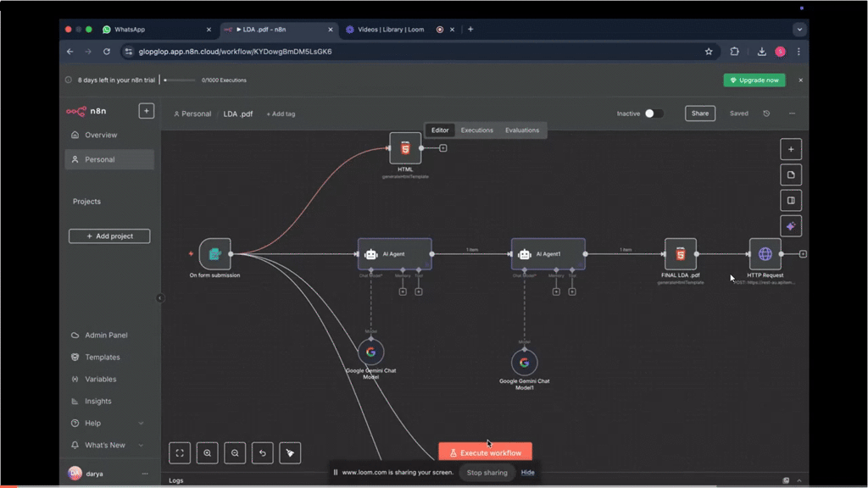
Task: Click Stop sharing in Loom bar
Action: (x=487, y=473)
